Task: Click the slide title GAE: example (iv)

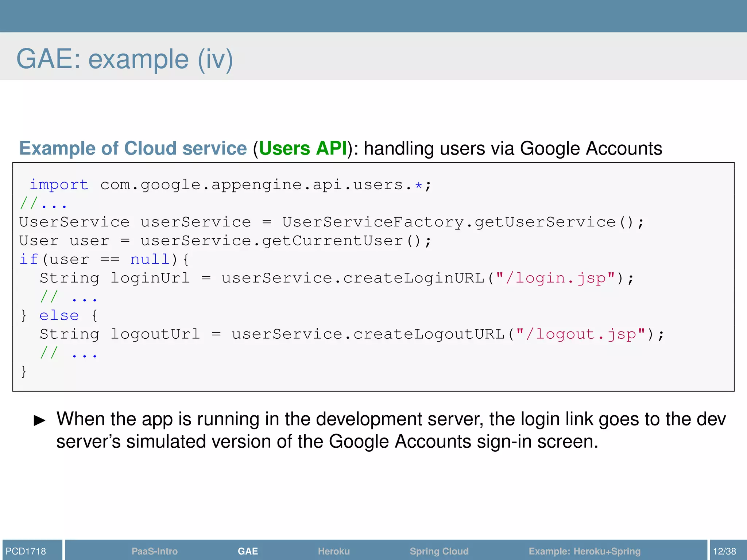Action: [124, 59]
